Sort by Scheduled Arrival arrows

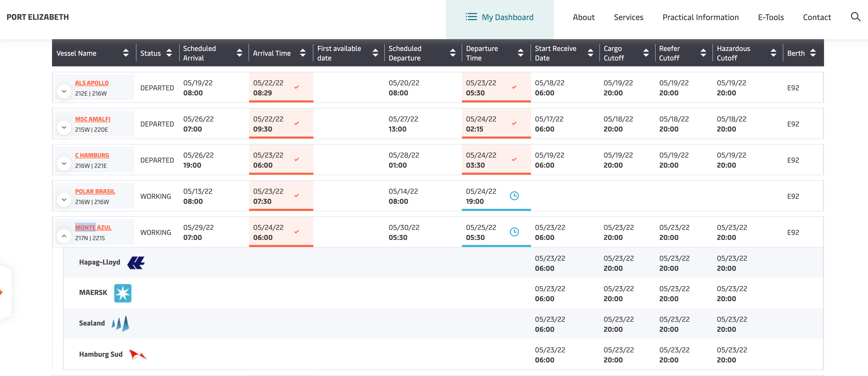tap(239, 53)
